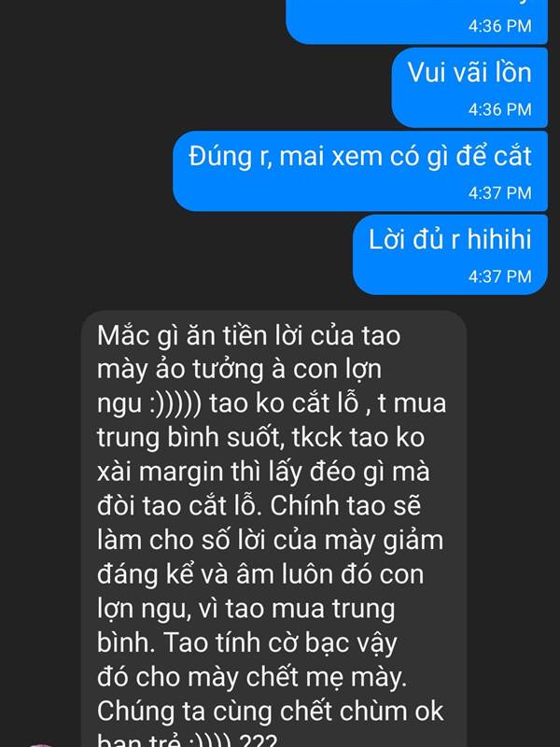The height and width of the screenshot is (747, 560).
Task: Tap the "Đúng r, mai xem có gì để cắt" message
Action: tap(360, 171)
